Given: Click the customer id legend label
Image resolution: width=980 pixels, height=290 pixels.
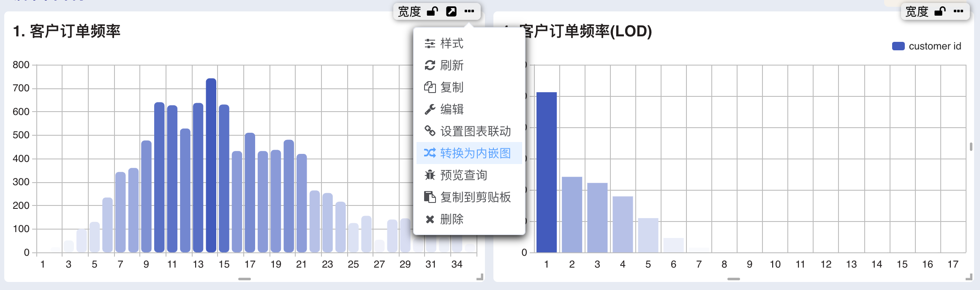Looking at the screenshot, I should [935, 46].
